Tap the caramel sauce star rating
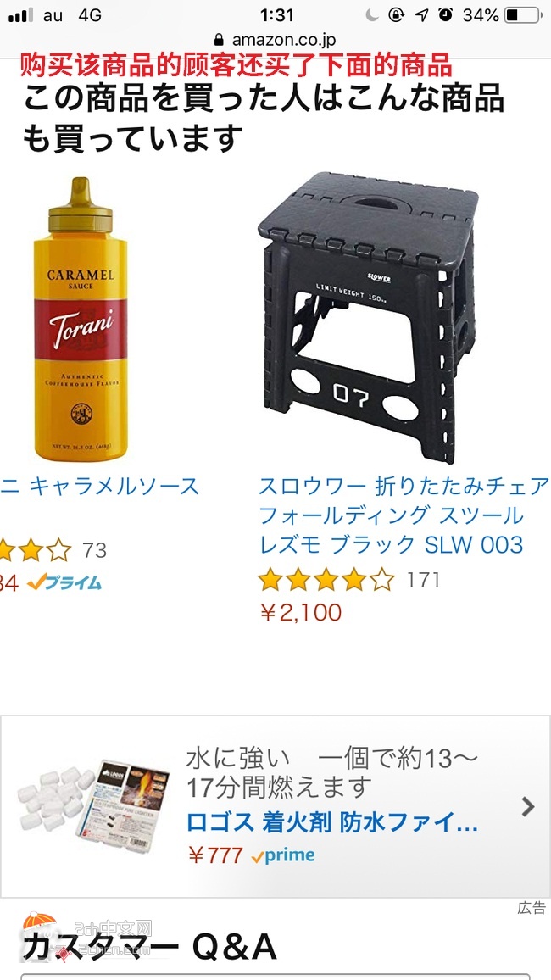 [x=36, y=551]
